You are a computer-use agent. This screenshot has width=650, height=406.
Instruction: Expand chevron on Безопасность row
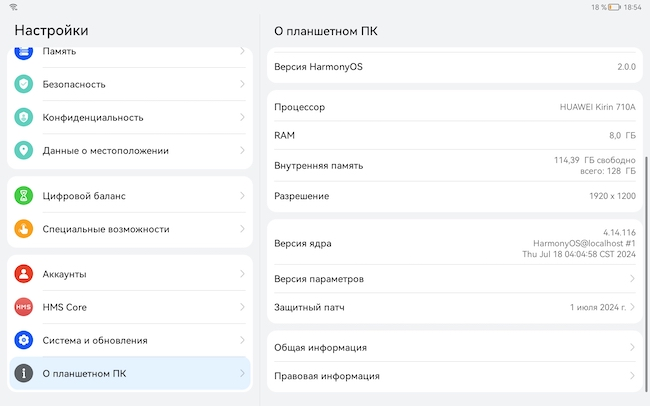click(x=242, y=84)
